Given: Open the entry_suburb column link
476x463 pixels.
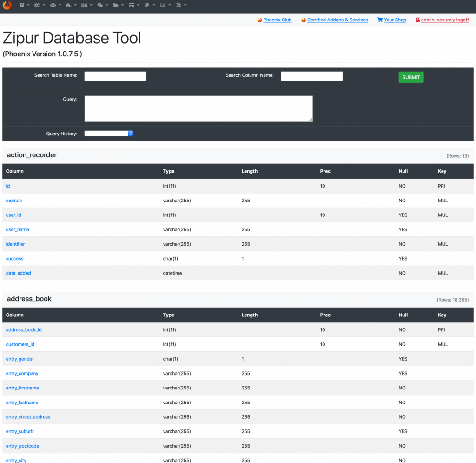Looking at the screenshot, I should (x=20, y=431).
